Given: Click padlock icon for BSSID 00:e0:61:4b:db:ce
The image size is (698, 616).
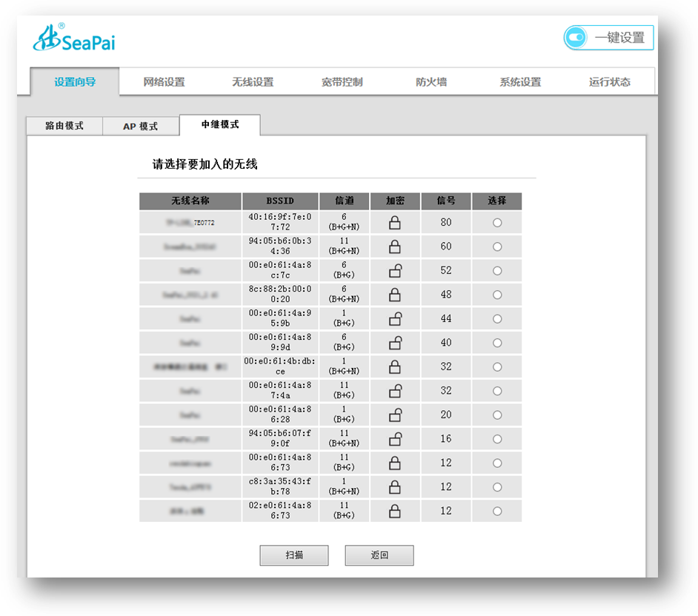Looking at the screenshot, I should point(395,366).
